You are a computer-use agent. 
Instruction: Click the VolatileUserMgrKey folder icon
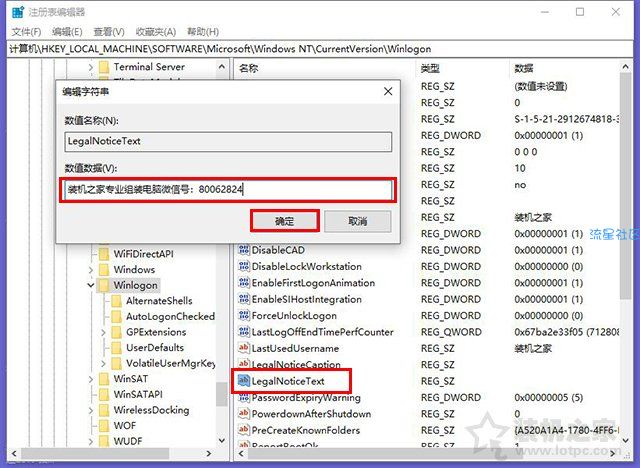click(x=117, y=363)
